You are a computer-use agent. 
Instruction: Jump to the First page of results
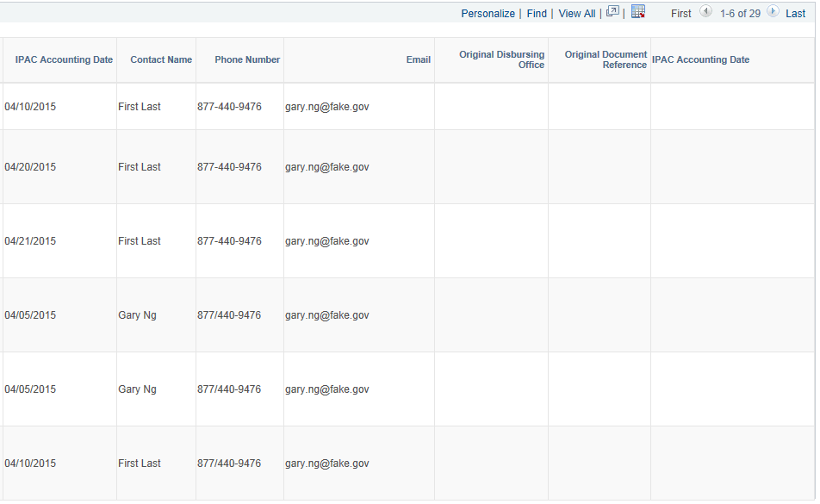680,13
